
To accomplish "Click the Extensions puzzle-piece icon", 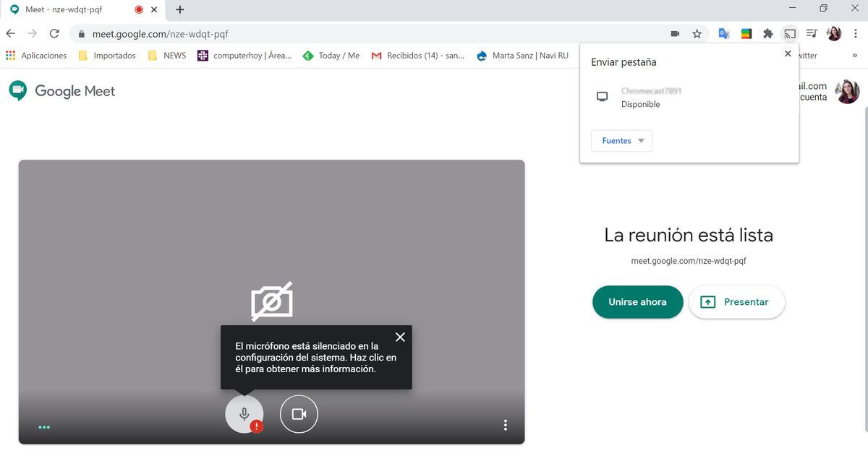I will pos(768,33).
